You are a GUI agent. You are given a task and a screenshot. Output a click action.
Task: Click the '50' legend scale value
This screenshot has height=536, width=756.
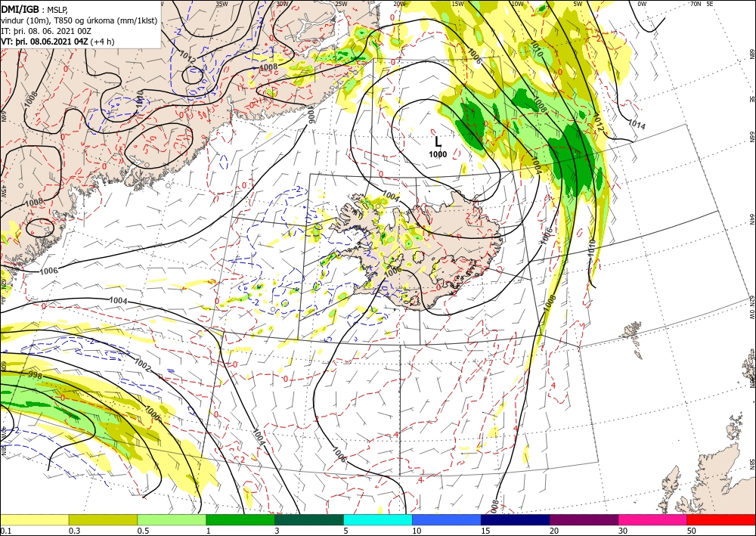point(692,531)
